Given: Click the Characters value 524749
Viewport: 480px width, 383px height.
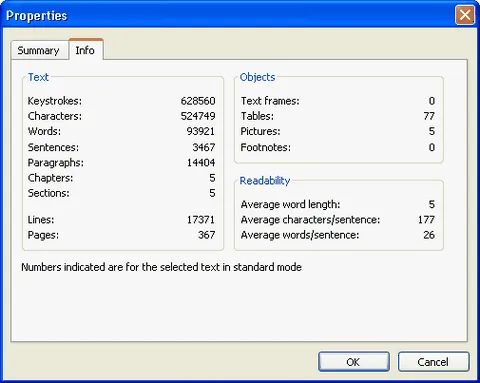Looking at the screenshot, I should pyautogui.click(x=198, y=116).
